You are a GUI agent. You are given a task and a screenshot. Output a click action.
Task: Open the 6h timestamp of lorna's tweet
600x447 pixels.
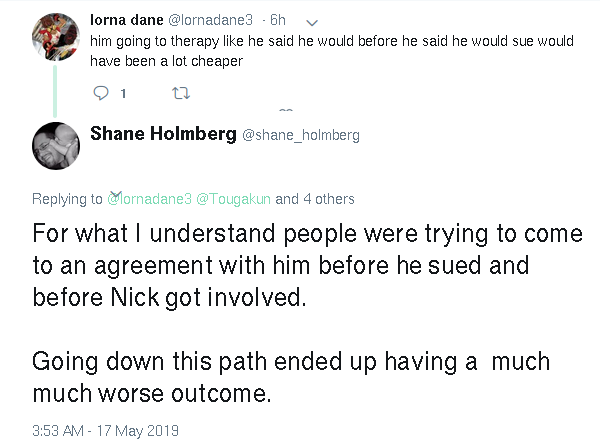click(277, 20)
